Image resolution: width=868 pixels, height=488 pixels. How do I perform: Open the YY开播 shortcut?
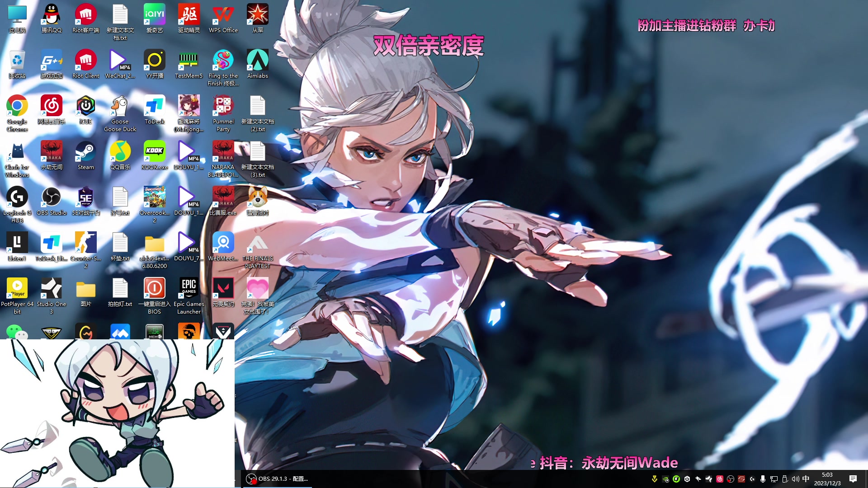pos(155,64)
